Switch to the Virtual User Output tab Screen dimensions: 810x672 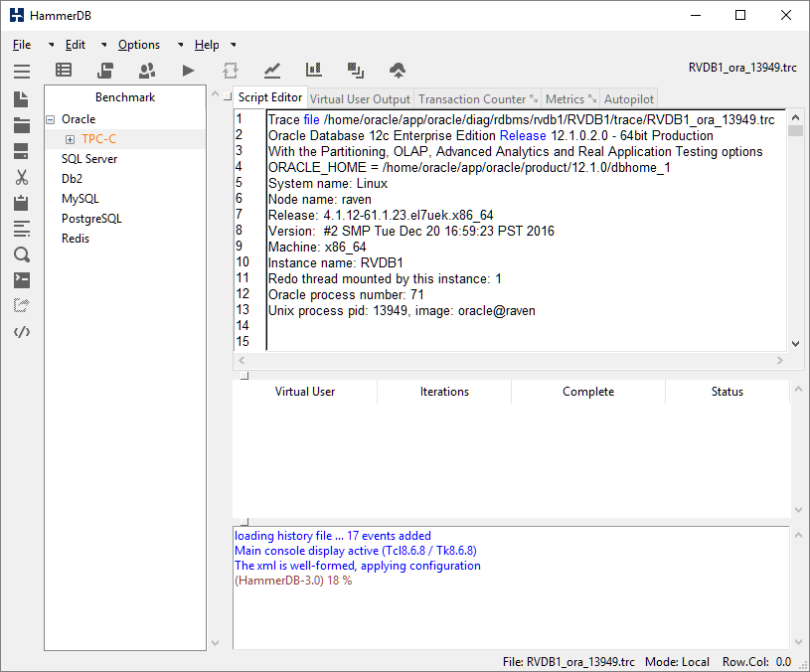(x=360, y=99)
